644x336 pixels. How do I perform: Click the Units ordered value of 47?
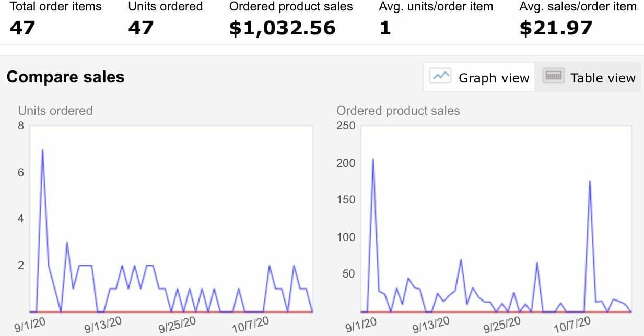click(x=140, y=27)
